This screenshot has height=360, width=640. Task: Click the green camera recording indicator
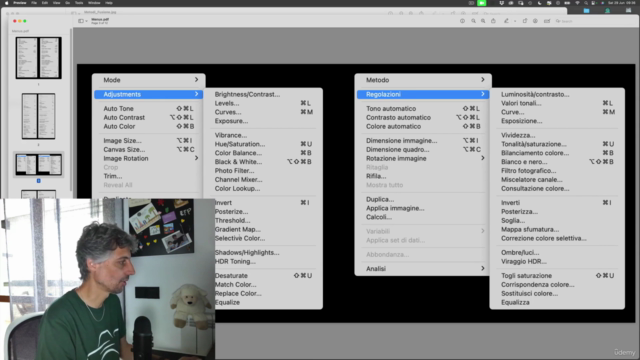[x=482, y=3]
